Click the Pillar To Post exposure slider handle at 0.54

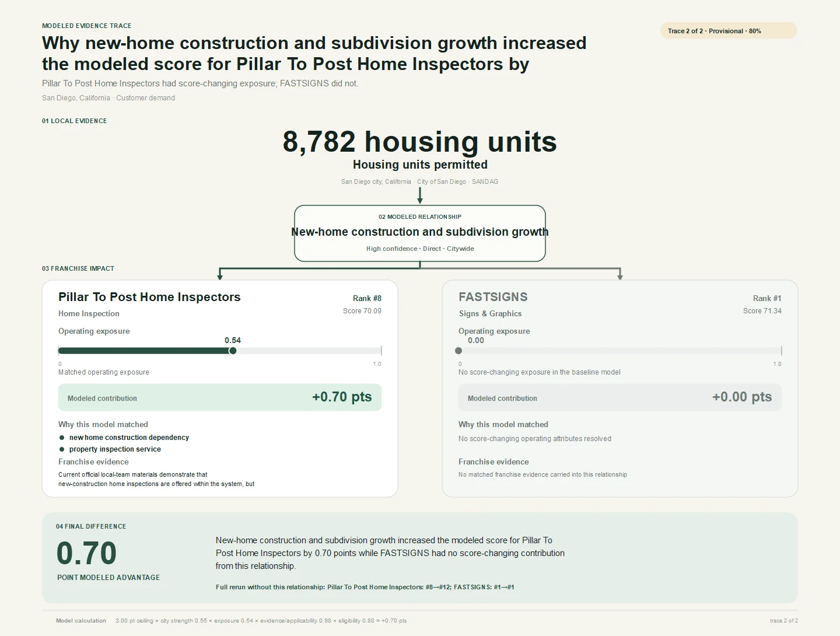click(233, 351)
